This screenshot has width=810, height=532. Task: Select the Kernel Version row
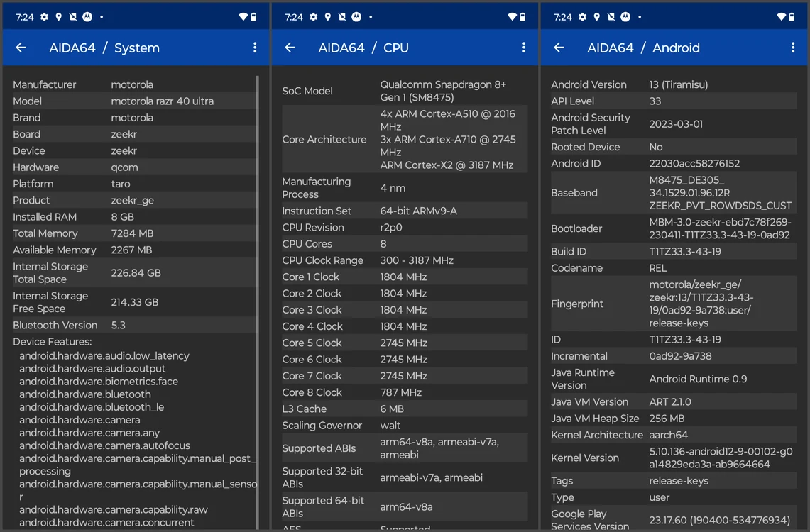pyautogui.click(x=674, y=458)
